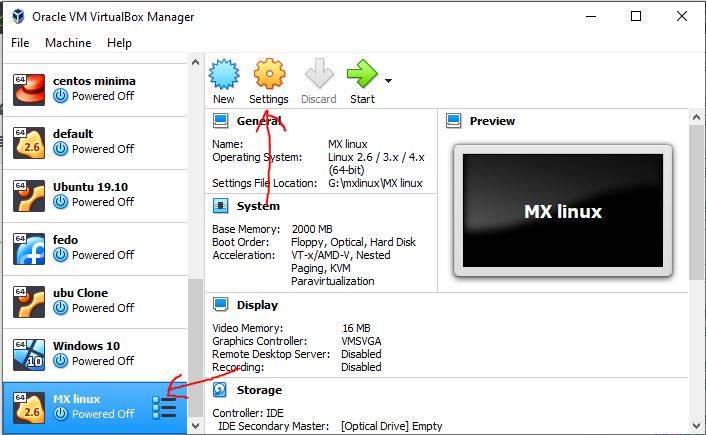The image size is (706, 435).
Task: Click the ubu Clone VM icon
Action: (29, 300)
